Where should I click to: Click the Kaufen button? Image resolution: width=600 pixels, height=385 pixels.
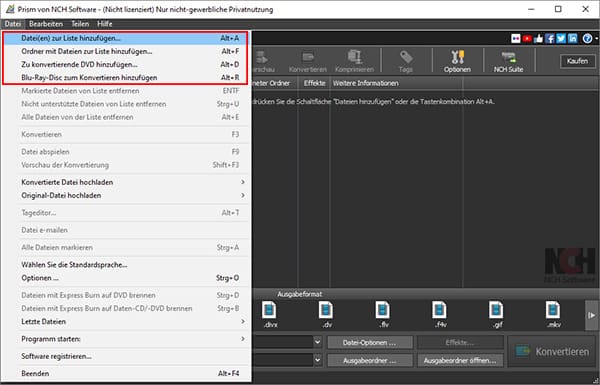click(577, 61)
